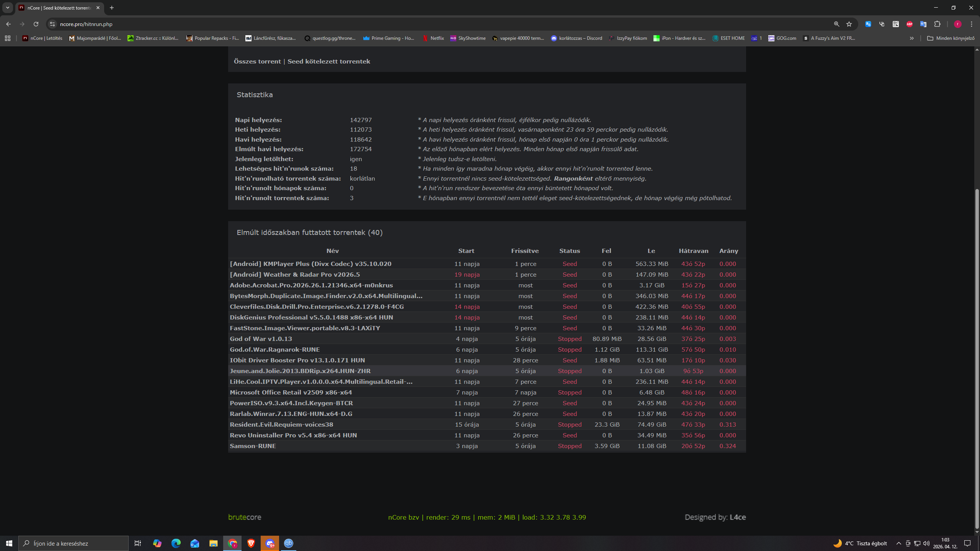The image size is (980, 551).
Task: Open Microsoft Office Retail v2509 torrent
Action: point(291,393)
